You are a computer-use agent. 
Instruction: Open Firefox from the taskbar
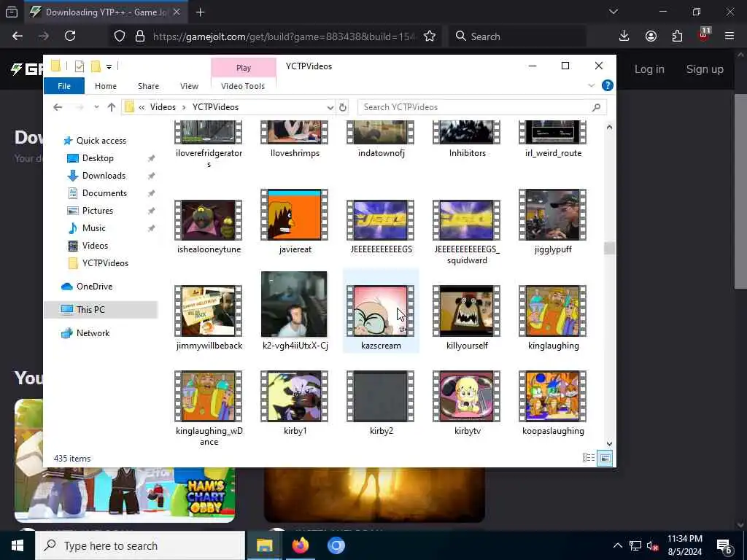pos(301,545)
